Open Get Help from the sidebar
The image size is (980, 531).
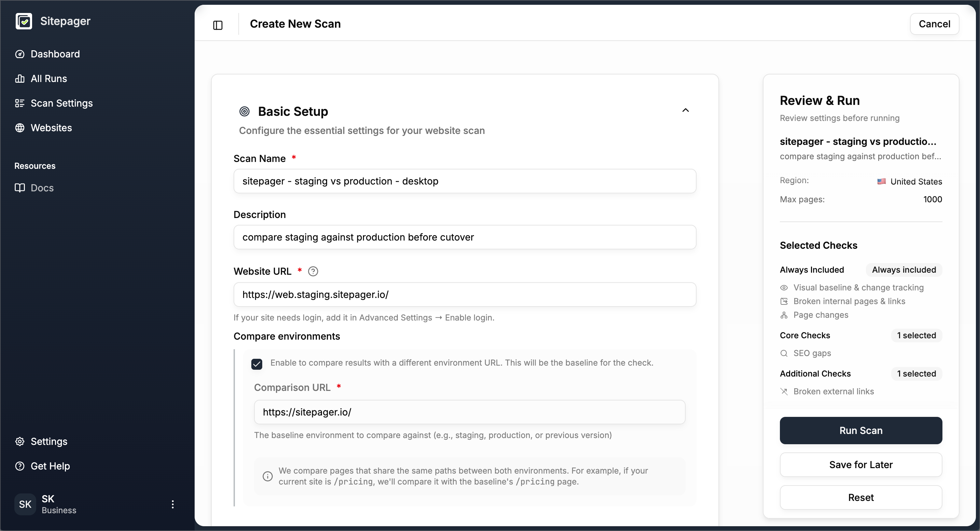coord(50,466)
